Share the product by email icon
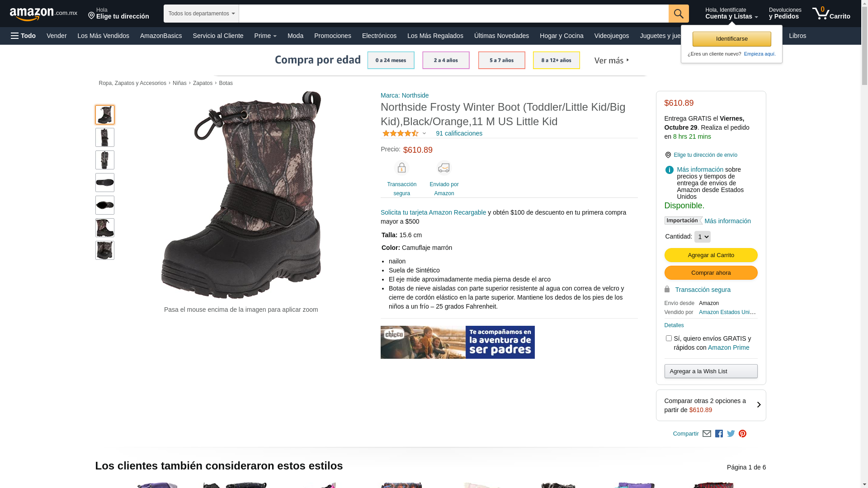868x488 pixels. pyautogui.click(x=707, y=434)
